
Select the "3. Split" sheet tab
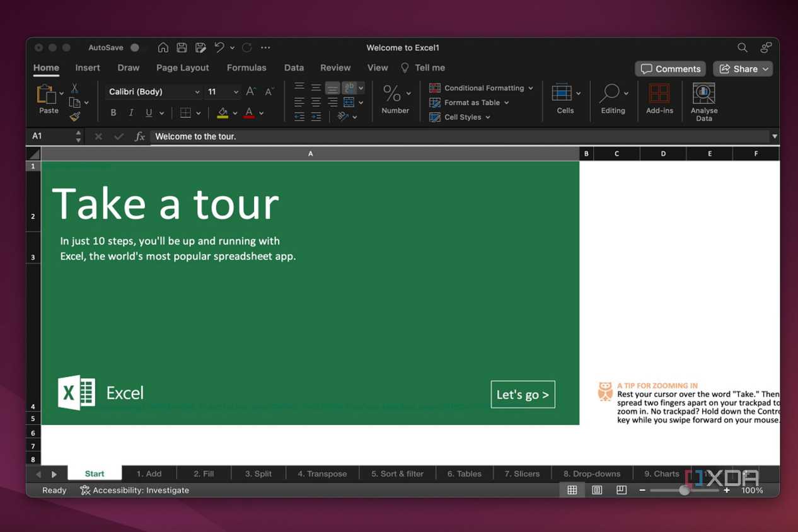tap(258, 473)
